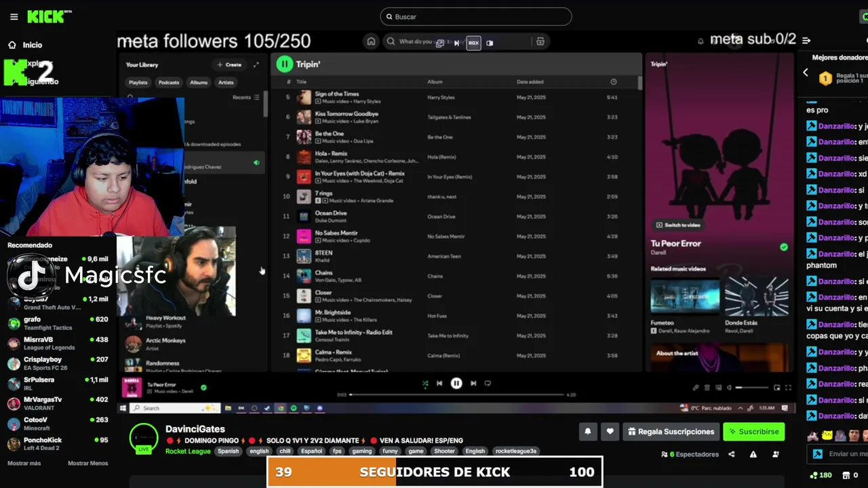The width and height of the screenshot is (868, 488).
Task: Select Podcasts filter chip
Action: coord(169,83)
